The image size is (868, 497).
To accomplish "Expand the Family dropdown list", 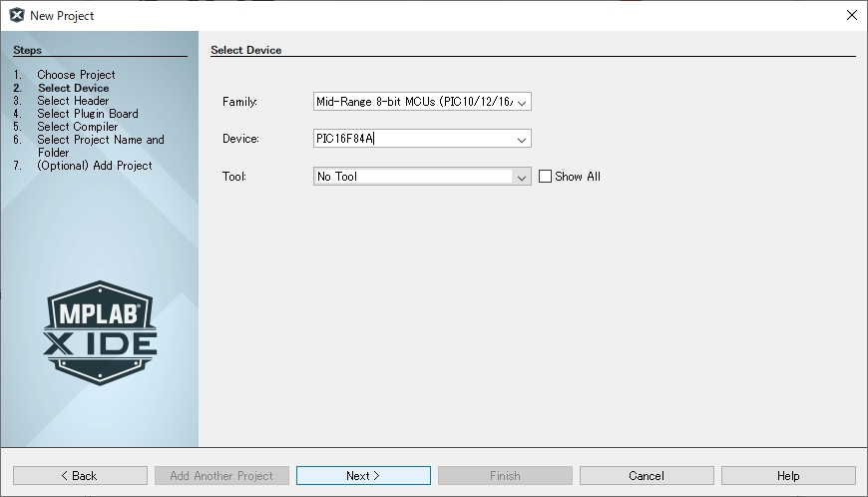I will (524, 102).
